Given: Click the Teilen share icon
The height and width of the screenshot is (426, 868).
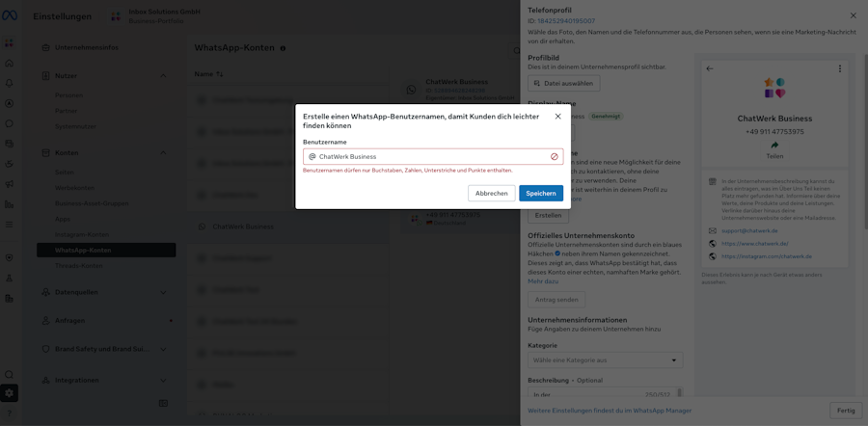Looking at the screenshot, I should coord(774,145).
